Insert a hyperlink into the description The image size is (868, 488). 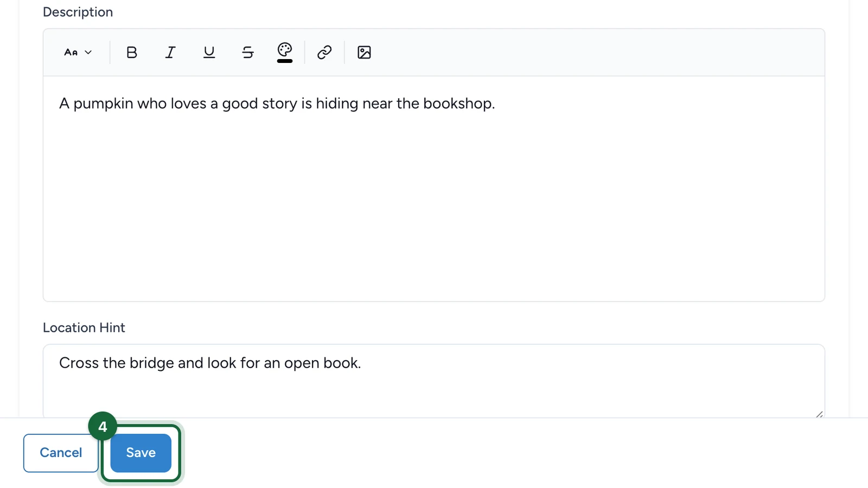[324, 52]
